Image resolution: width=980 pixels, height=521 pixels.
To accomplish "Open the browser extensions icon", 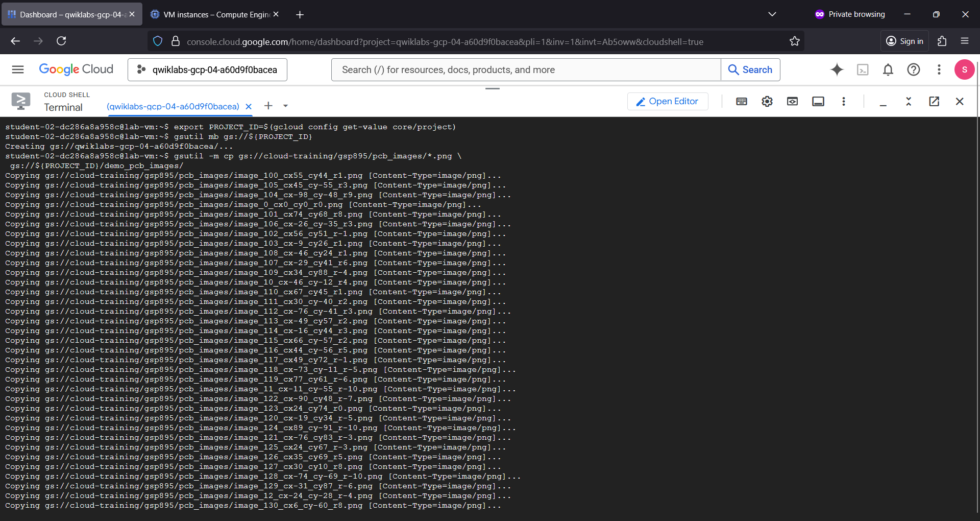I will (942, 41).
